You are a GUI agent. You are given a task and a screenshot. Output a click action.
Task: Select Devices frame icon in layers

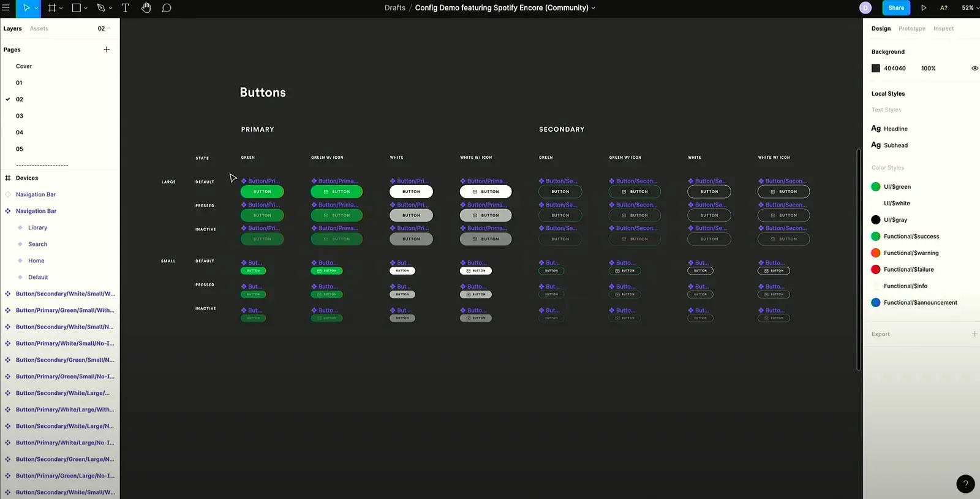click(8, 178)
